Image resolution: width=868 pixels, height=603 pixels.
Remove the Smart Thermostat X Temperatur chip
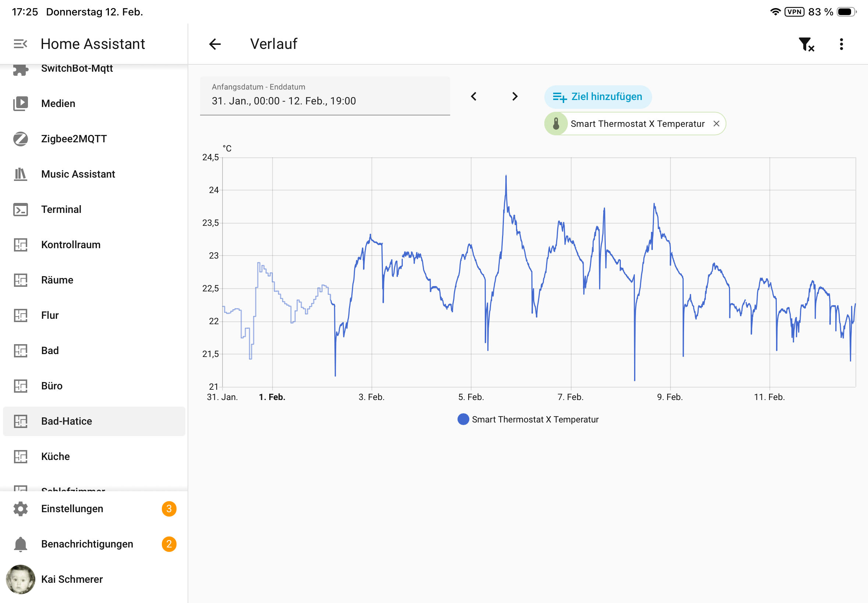[x=716, y=124]
